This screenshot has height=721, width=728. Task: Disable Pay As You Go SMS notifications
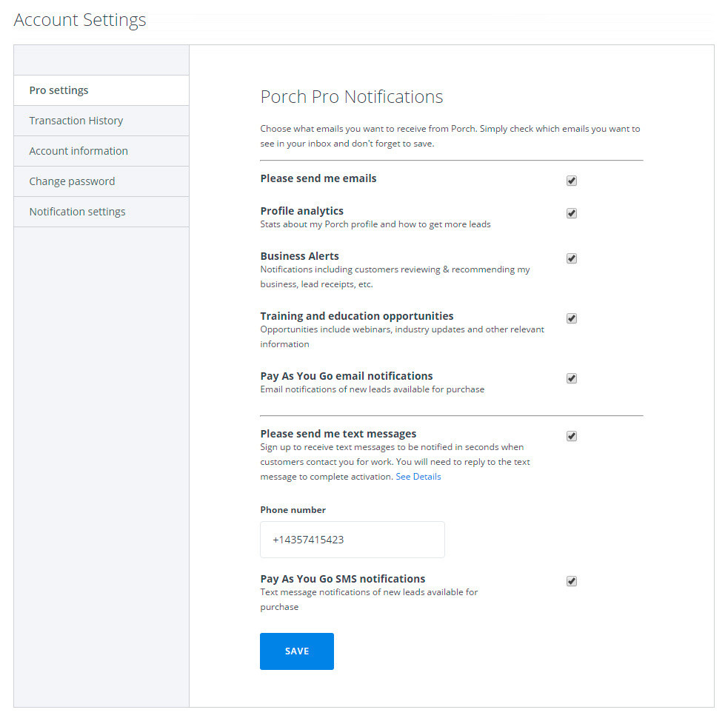tap(572, 581)
